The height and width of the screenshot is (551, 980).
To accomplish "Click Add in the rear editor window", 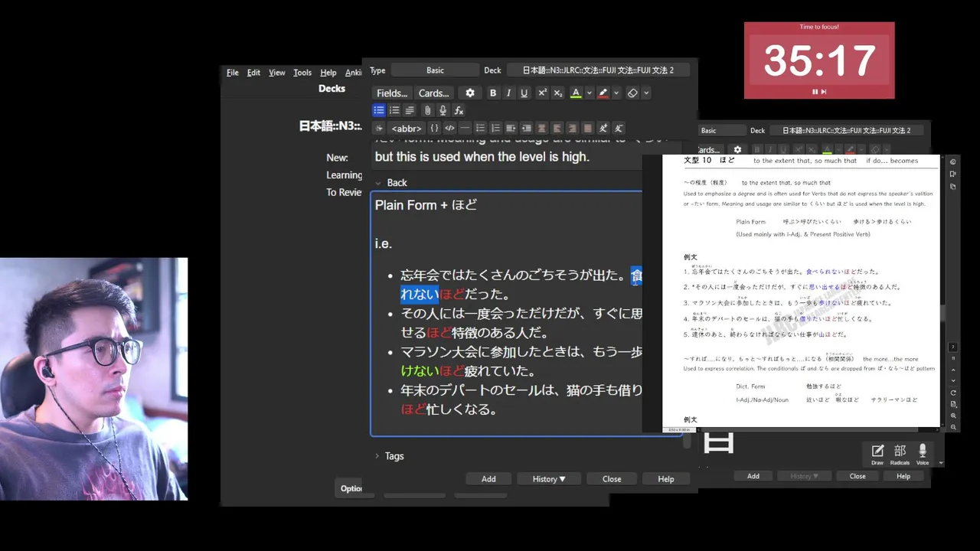I will (x=753, y=476).
